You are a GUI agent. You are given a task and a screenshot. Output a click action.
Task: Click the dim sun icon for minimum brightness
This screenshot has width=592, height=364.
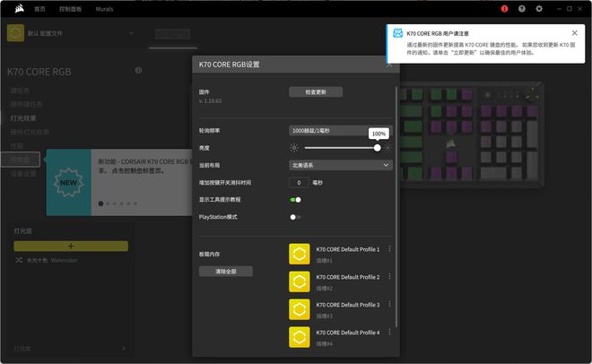click(294, 148)
